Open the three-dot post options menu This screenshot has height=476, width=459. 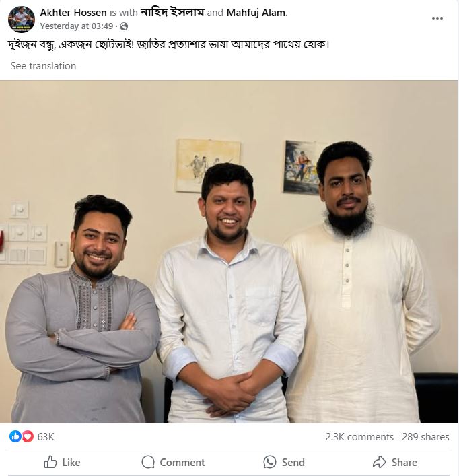[437, 18]
